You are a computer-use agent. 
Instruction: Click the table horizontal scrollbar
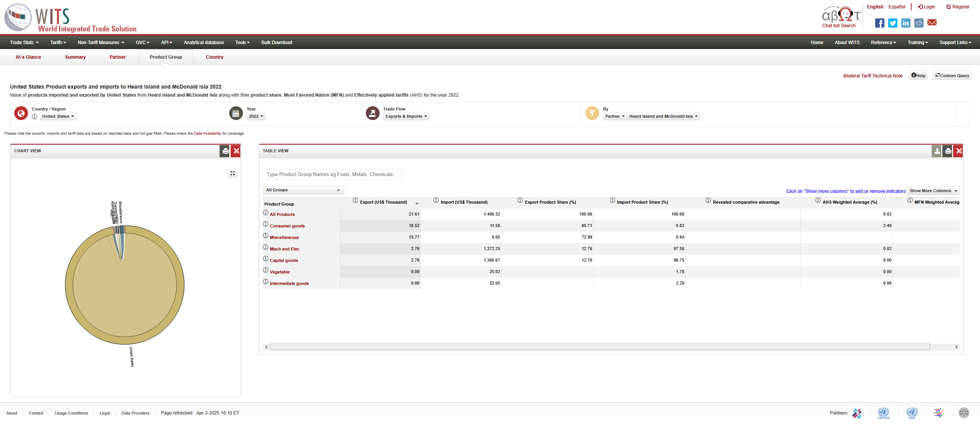pyautogui.click(x=600, y=347)
